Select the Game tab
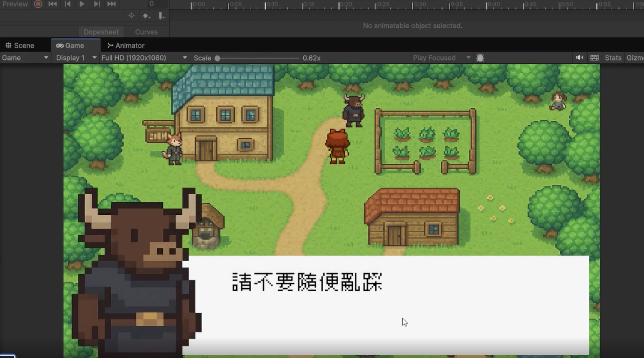This screenshot has width=644, height=358. tap(75, 45)
